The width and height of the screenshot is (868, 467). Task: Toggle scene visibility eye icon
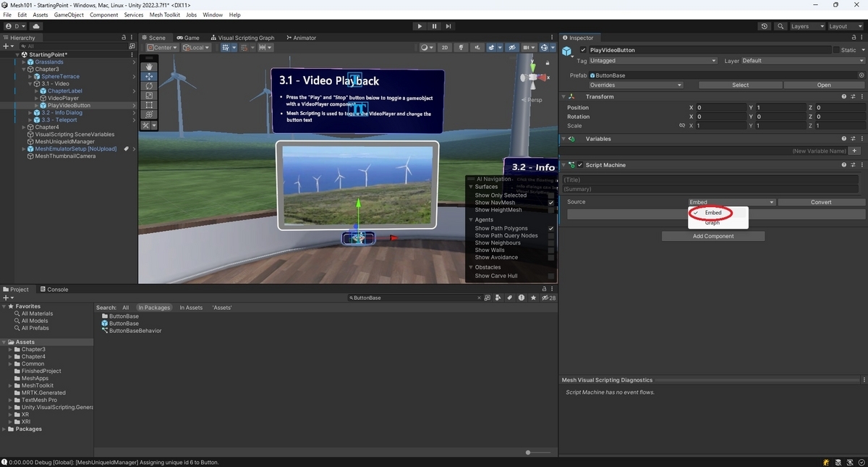click(x=513, y=48)
